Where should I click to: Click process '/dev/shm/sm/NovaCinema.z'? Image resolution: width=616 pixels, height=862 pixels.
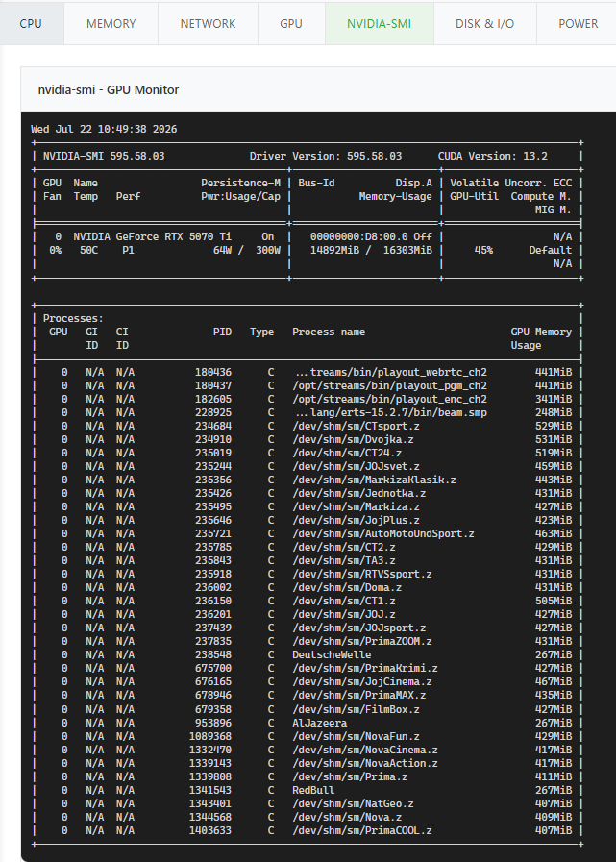(365, 750)
